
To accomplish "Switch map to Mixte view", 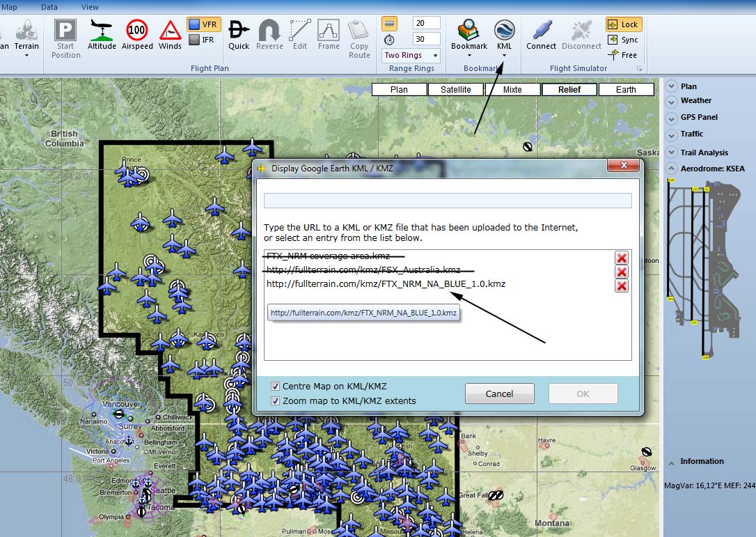I will (x=512, y=89).
